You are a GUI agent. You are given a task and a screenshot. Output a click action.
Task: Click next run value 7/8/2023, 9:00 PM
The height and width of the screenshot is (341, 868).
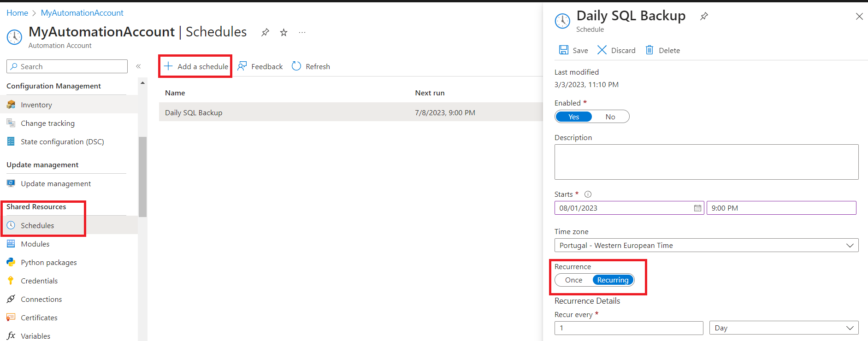point(445,113)
